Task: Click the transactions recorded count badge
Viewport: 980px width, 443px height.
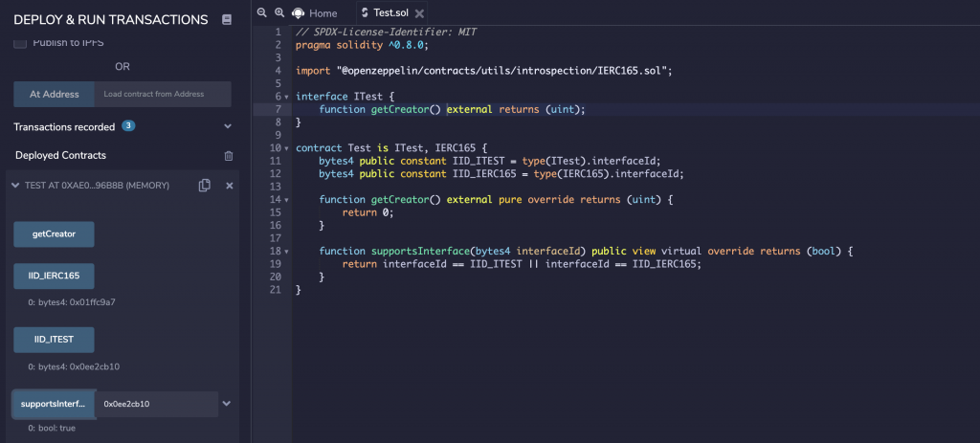Action: 128,126
